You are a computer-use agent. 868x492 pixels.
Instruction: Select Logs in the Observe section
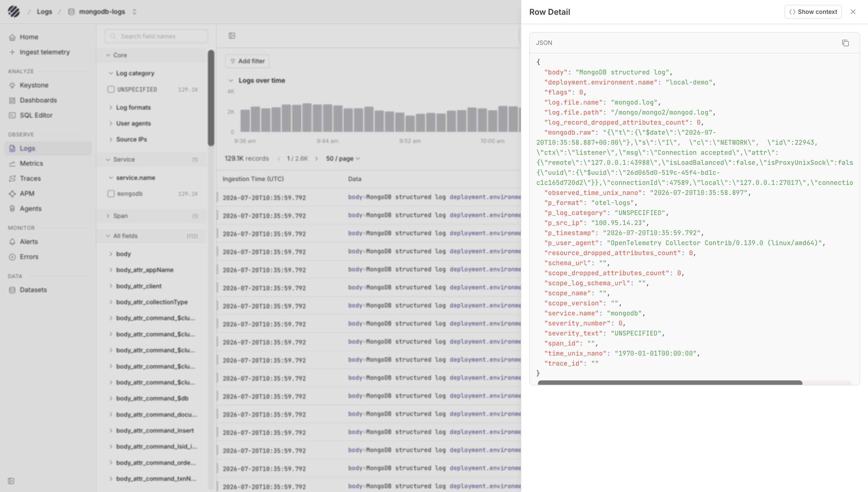48,148
